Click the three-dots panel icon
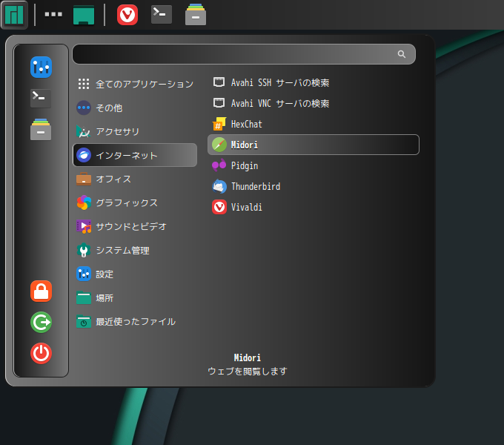 pos(53,14)
